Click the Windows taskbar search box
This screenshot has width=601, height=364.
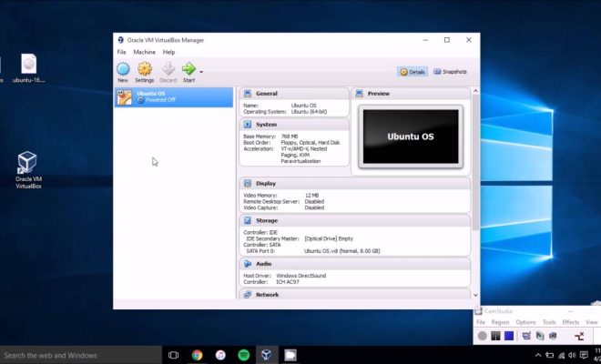(81, 355)
